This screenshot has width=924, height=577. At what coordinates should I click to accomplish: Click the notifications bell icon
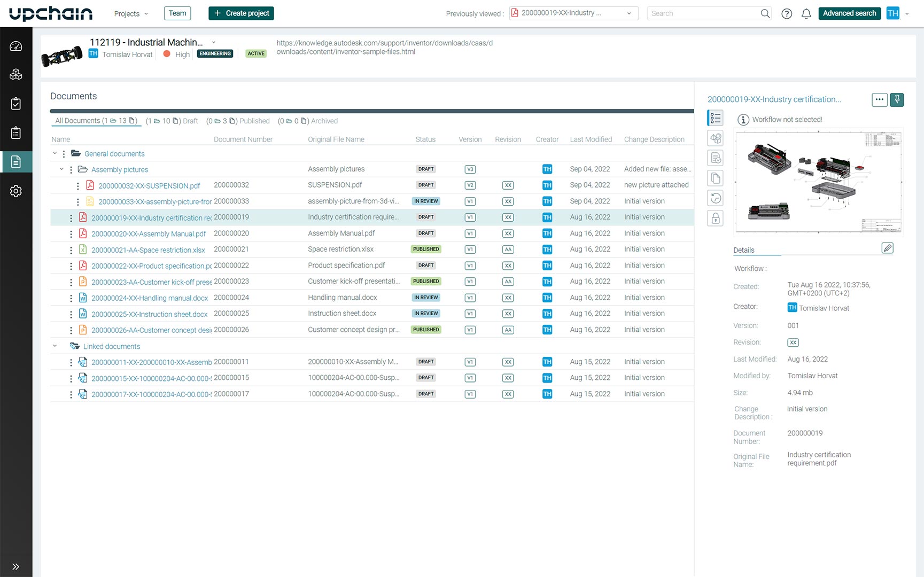(806, 14)
